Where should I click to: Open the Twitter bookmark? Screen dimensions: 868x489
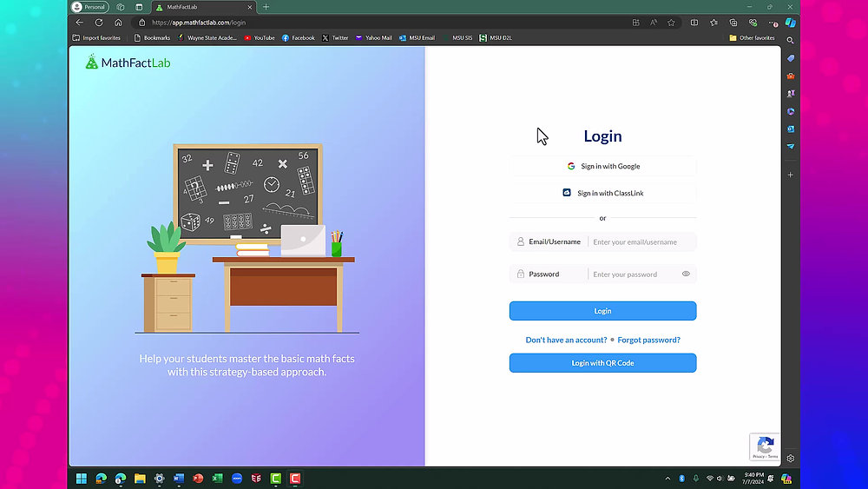335,37
